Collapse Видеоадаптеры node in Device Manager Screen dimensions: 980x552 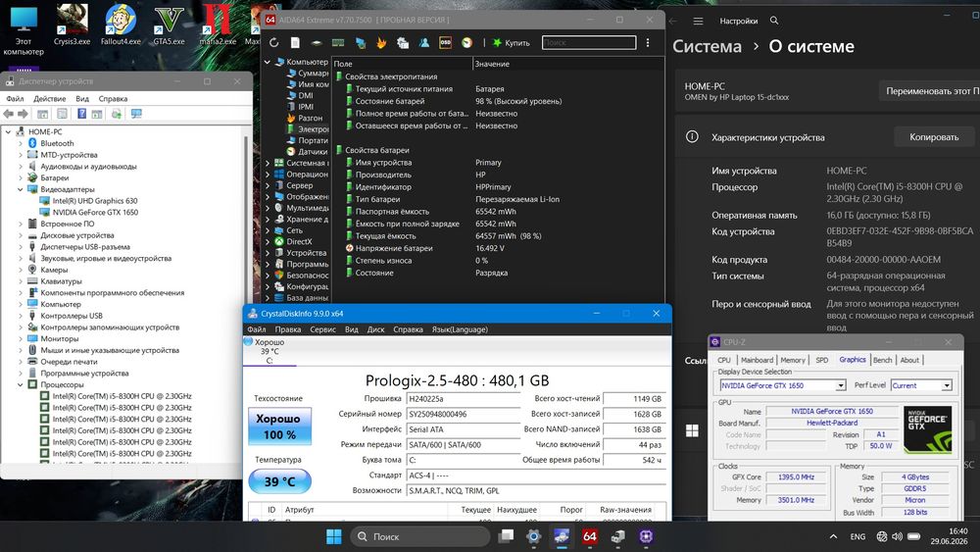[20, 189]
